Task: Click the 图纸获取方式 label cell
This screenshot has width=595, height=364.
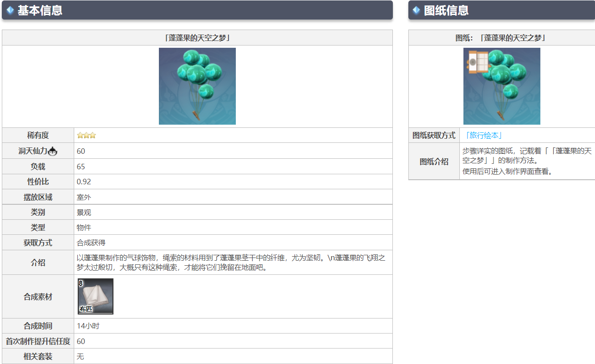Action: click(434, 136)
